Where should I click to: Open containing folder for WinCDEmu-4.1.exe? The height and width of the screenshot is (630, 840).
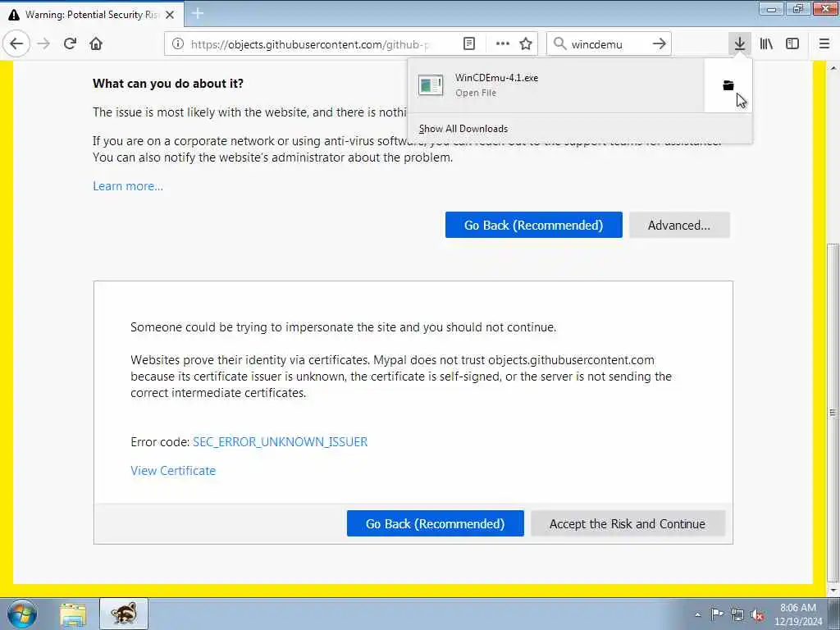point(728,85)
